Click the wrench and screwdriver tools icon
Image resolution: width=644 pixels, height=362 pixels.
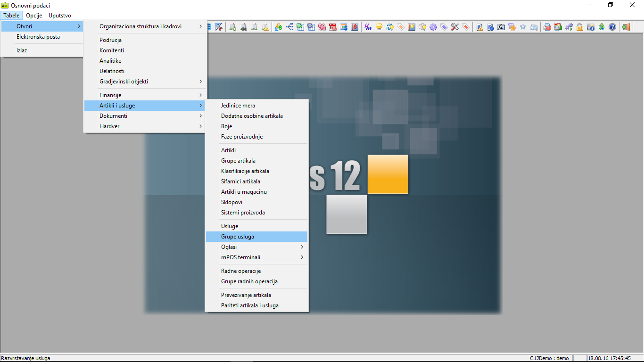click(454, 27)
